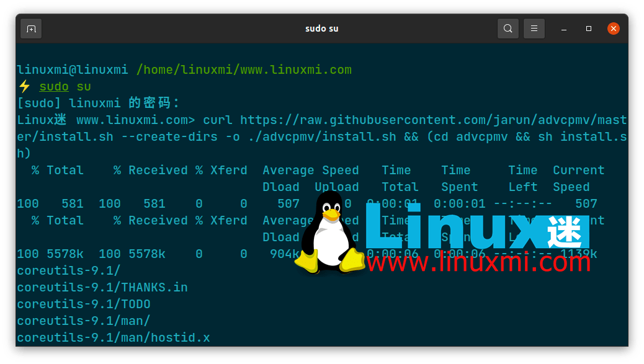Image resolution: width=644 pixels, height=364 pixels.
Task: Click the '904k' download speed value
Action: [284, 254]
